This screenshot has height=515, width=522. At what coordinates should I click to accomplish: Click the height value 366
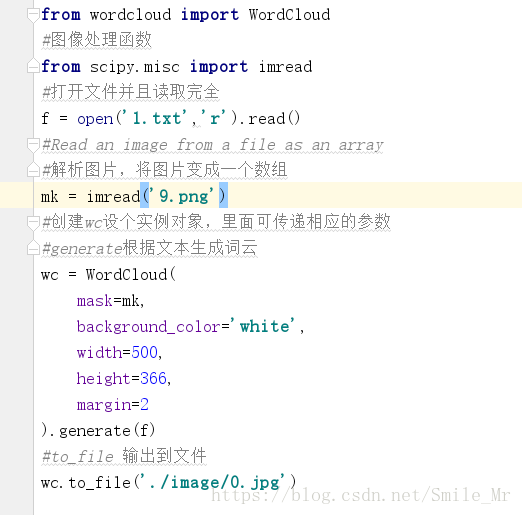(153, 378)
